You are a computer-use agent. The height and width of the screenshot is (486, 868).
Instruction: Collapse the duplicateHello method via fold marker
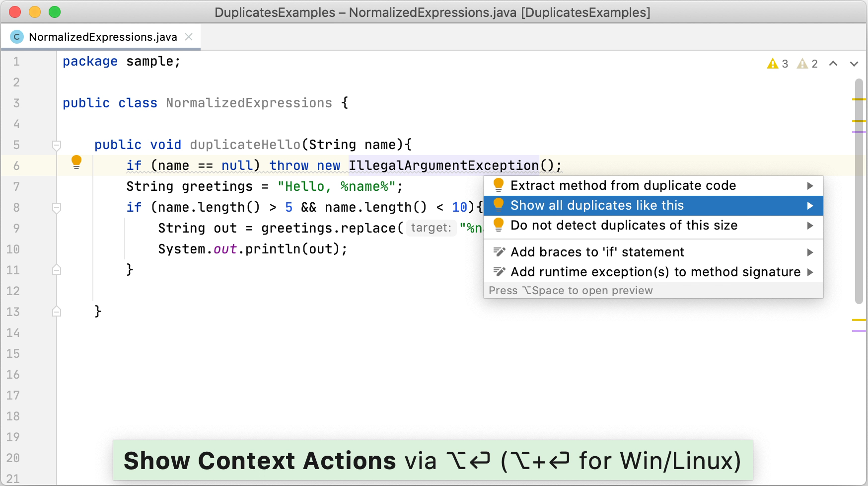coord(57,145)
